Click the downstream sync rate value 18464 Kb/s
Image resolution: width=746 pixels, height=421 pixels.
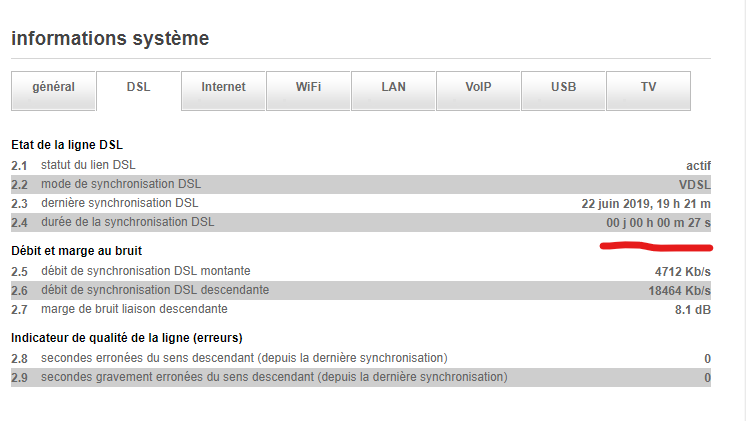[679, 290]
